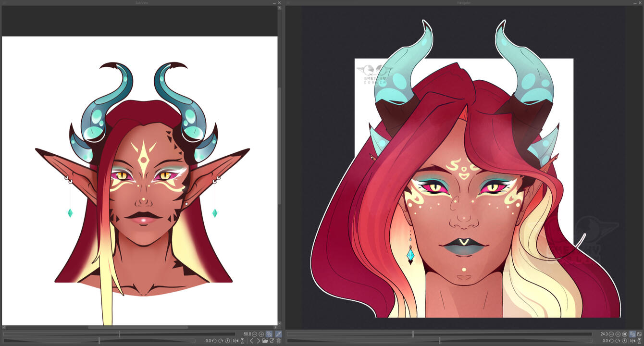Flip the Sub View image horizontally
Screen dimensions: 644x346
click(235, 341)
